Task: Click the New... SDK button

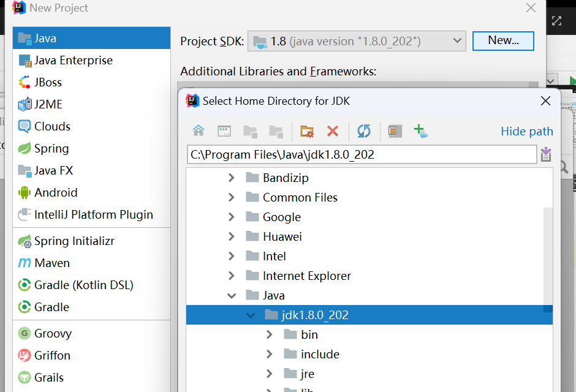Action: pyautogui.click(x=503, y=41)
